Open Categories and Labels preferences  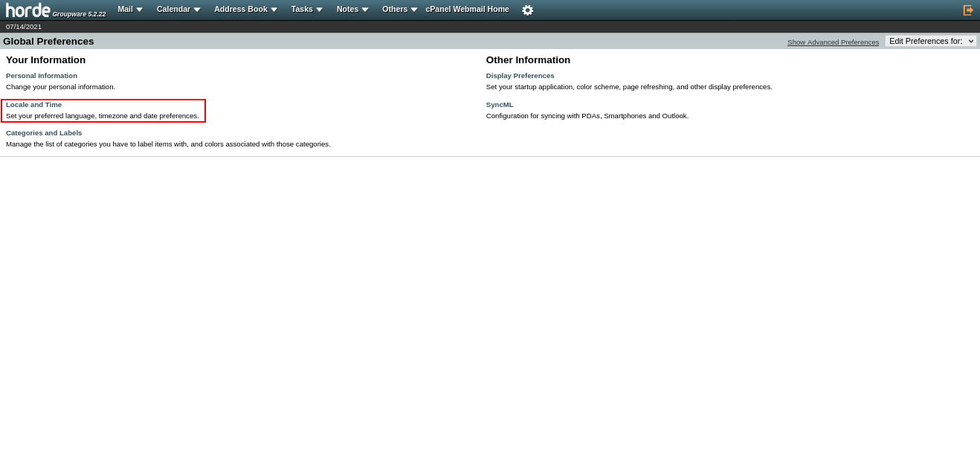[44, 132]
